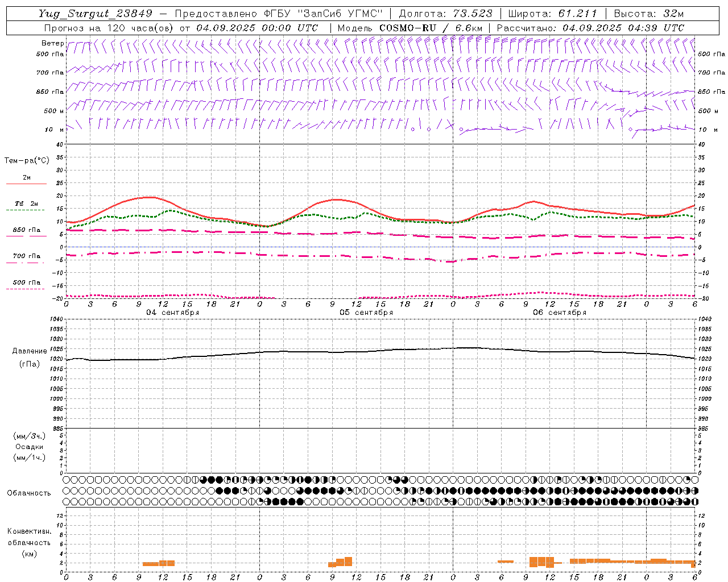Click the Рассчитано: 04.09.2025 04:39 UTC text
Viewport: 728px width, 582px height.
(590, 28)
